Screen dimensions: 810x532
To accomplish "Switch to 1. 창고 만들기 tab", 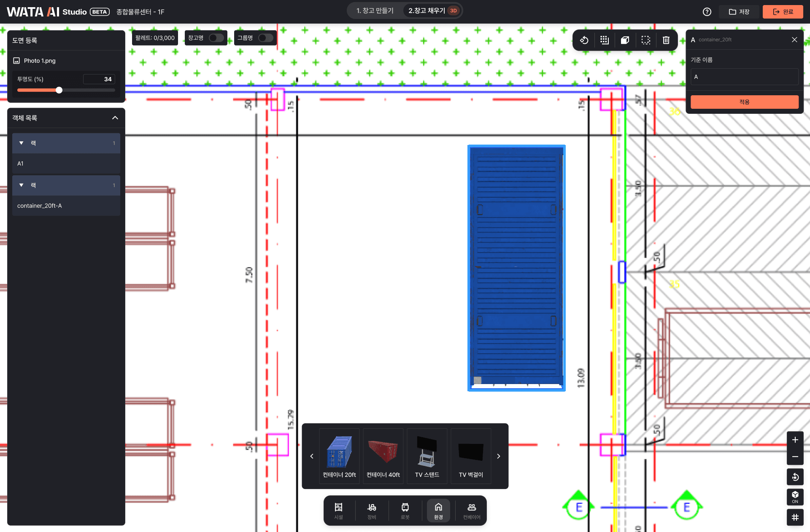I will pyautogui.click(x=375, y=11).
